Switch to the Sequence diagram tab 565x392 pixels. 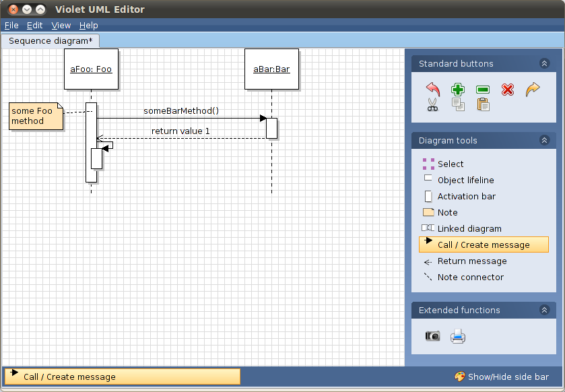tap(50, 40)
